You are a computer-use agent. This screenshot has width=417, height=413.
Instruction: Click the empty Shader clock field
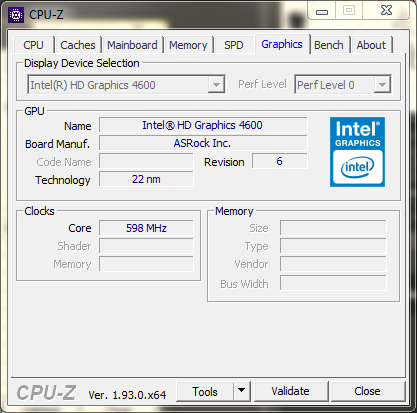146,246
